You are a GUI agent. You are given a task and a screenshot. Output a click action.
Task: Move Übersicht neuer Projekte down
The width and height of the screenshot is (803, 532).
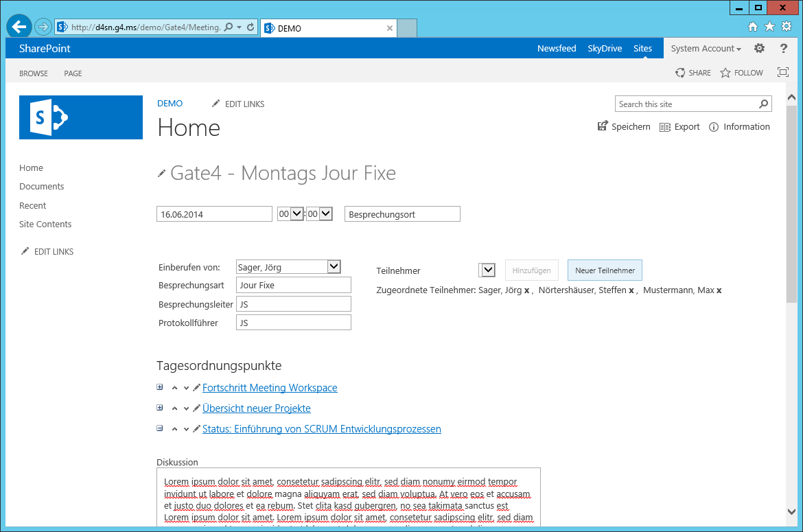187,408
